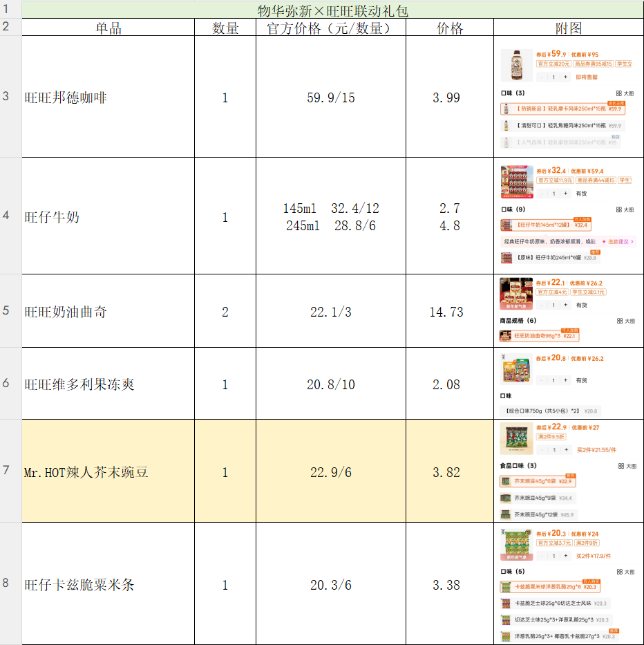Select the price cell 14.73
Image resolution: width=644 pixels, height=645 pixels.
click(x=449, y=311)
